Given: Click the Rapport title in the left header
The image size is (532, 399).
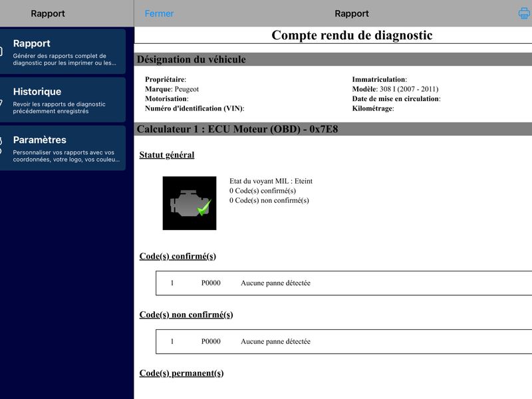Looking at the screenshot, I should pos(48,13).
